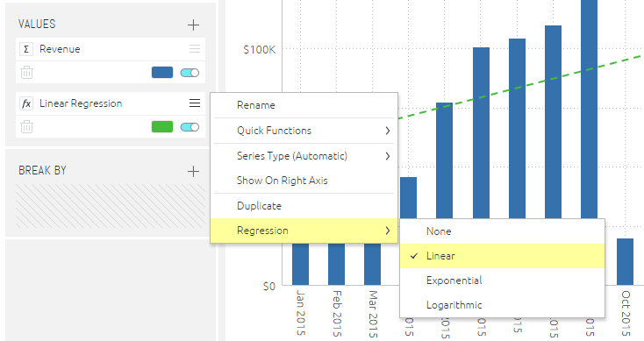Click the Jan 2015 axis label
Screen dimensions: 644x341
pyautogui.click(x=301, y=313)
